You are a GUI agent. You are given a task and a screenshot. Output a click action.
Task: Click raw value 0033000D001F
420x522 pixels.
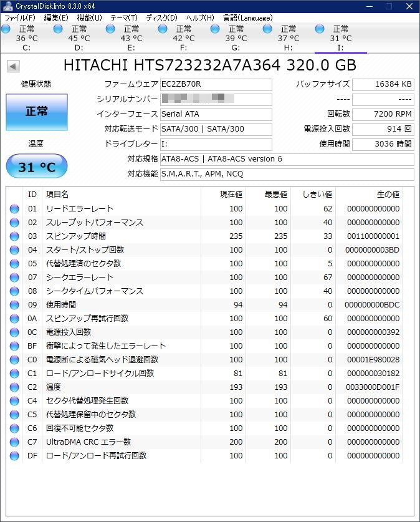[x=373, y=387]
